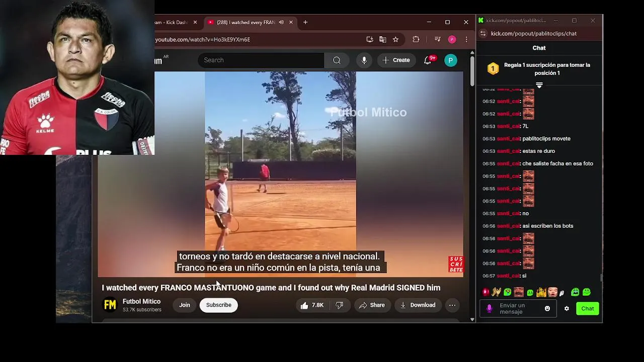This screenshot has height=362, width=644.
Task: Insert the surprised face emote
Action: pyautogui.click(x=552, y=292)
